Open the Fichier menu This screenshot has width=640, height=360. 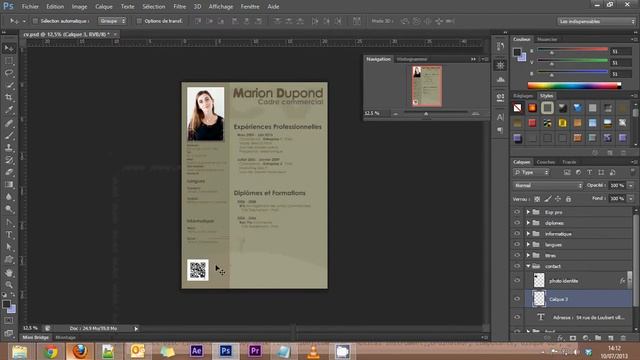[x=30, y=7]
